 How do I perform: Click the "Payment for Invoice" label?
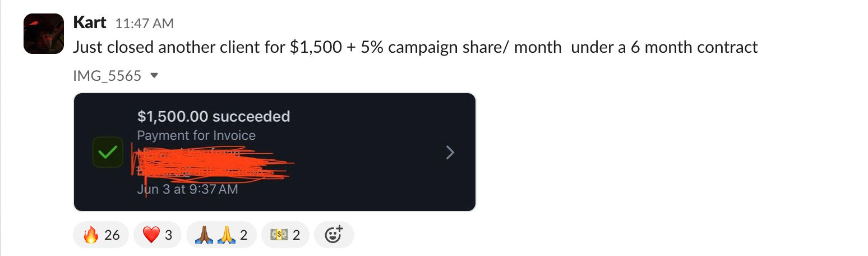pos(196,135)
